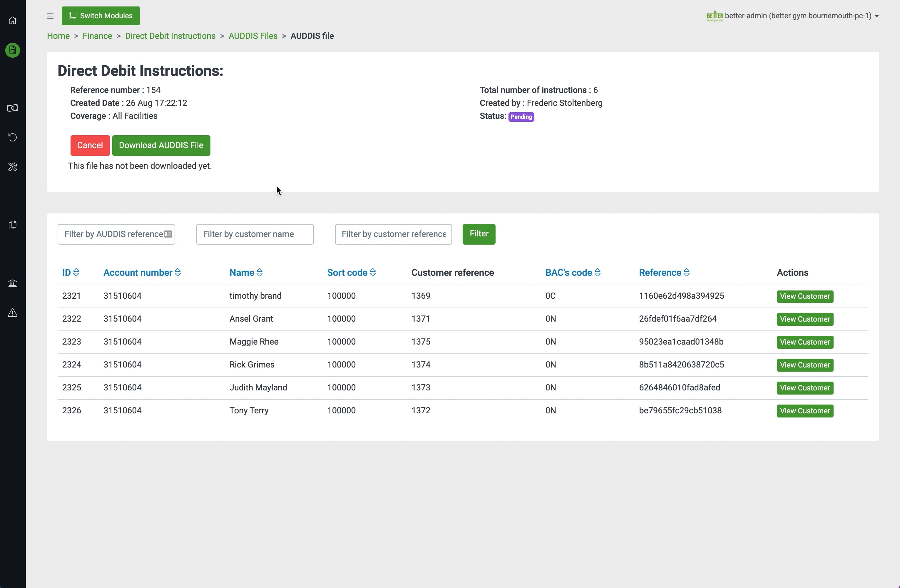This screenshot has width=900, height=588.
Task: Toggle the hamburger menu icon
Action: point(50,16)
